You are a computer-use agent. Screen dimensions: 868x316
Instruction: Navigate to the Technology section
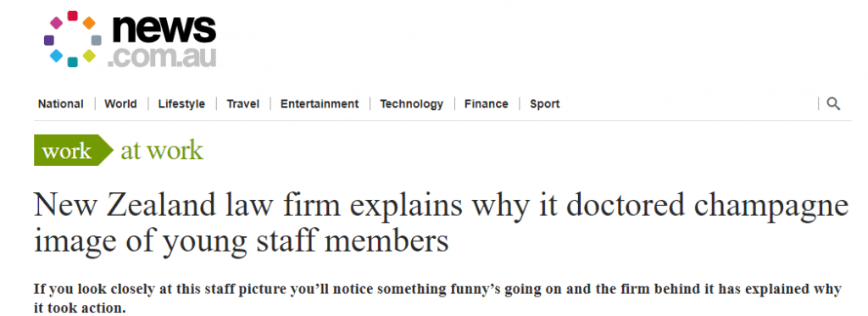click(411, 104)
